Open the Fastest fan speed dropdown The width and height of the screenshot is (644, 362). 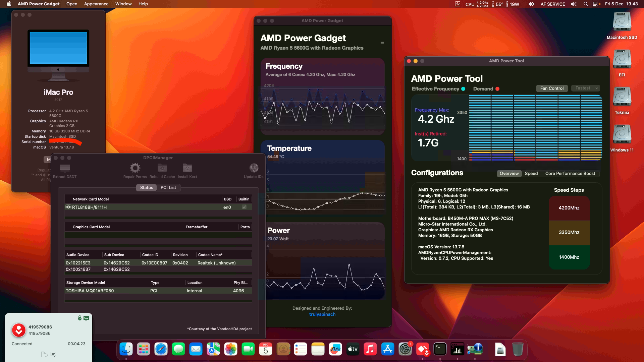(x=585, y=88)
